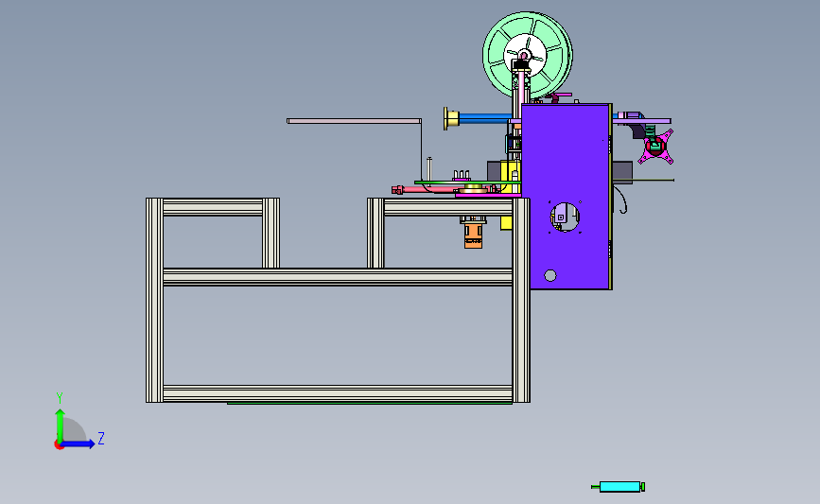Image resolution: width=820 pixels, height=504 pixels.
Task: Click the leftmost vertical frame post
Action: coord(154,300)
